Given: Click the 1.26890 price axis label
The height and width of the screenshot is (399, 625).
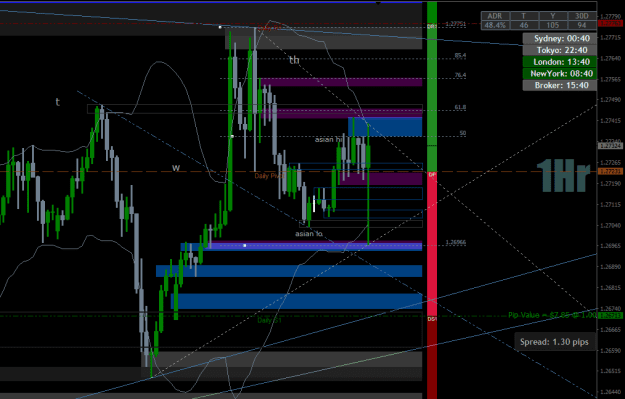Looking at the screenshot, I should (611, 267).
